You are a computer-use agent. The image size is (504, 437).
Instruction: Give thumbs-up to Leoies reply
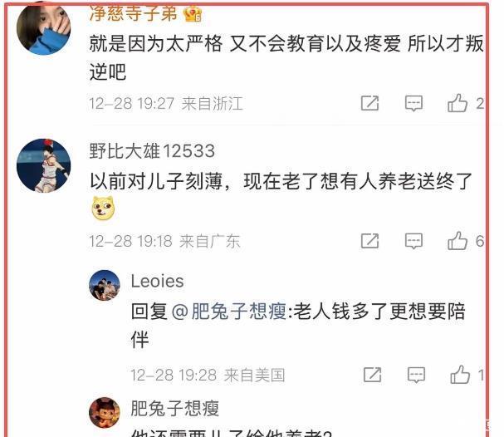(460, 375)
